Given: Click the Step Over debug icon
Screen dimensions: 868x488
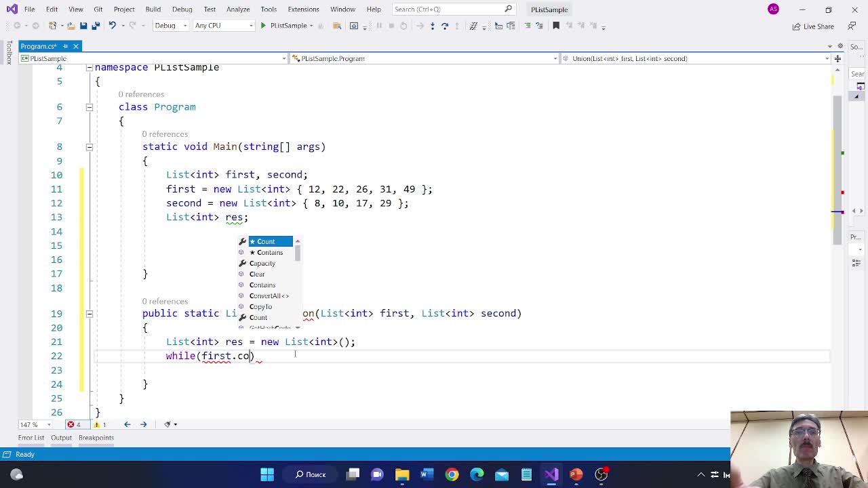Looking at the screenshot, I should pyautogui.click(x=445, y=26).
